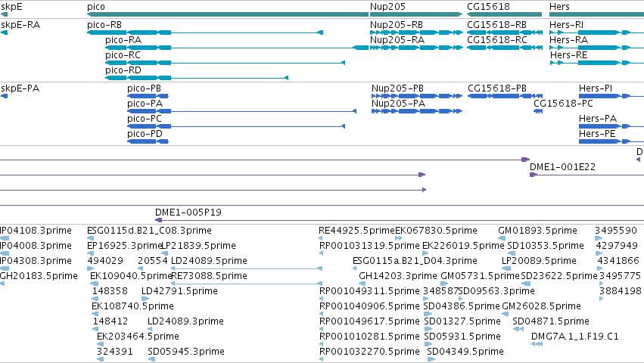
Task: Click BAC clone DME1-001E22 label
Action: 563,167
